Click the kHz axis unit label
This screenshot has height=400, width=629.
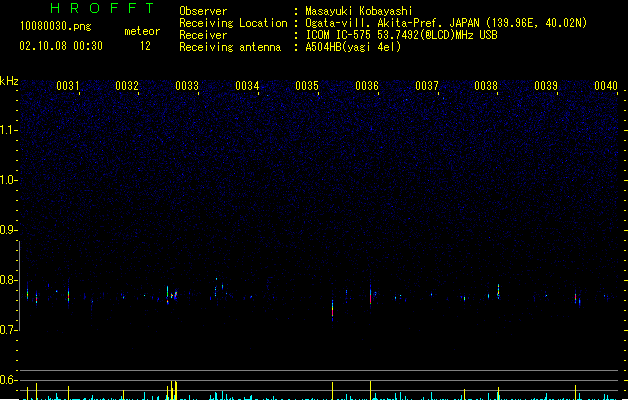tap(9, 81)
